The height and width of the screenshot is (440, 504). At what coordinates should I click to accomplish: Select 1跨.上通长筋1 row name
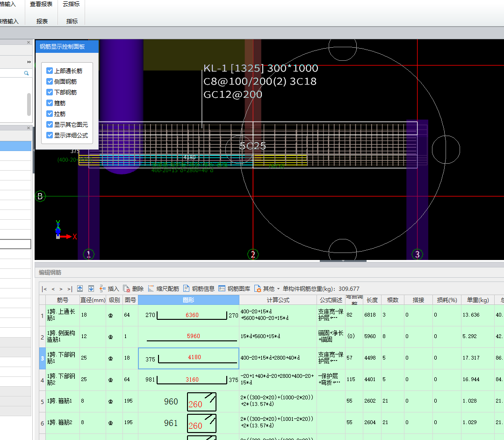(62, 315)
